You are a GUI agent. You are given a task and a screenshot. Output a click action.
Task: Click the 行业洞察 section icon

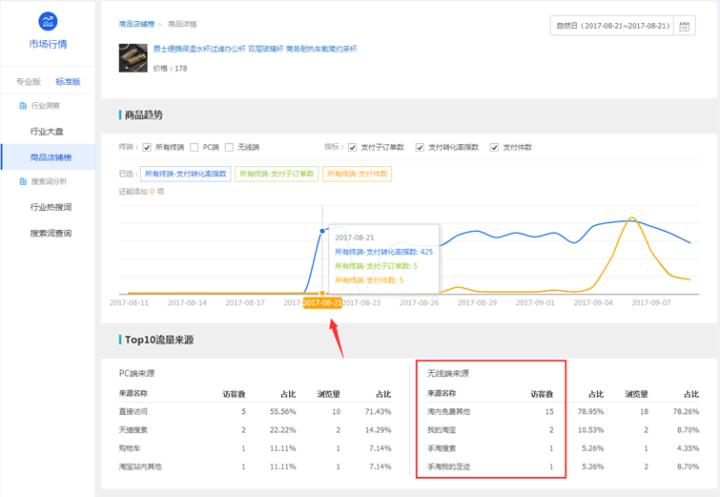click(22, 106)
